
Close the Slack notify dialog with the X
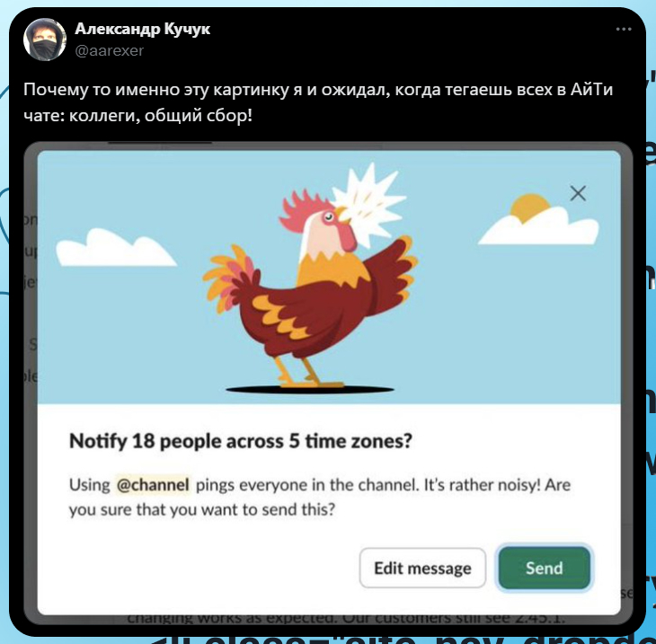578,193
